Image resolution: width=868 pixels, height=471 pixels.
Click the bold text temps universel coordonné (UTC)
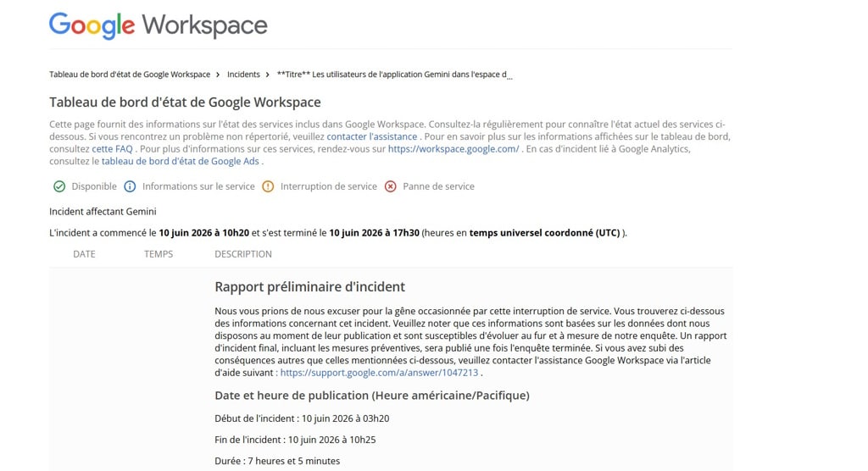pos(545,233)
